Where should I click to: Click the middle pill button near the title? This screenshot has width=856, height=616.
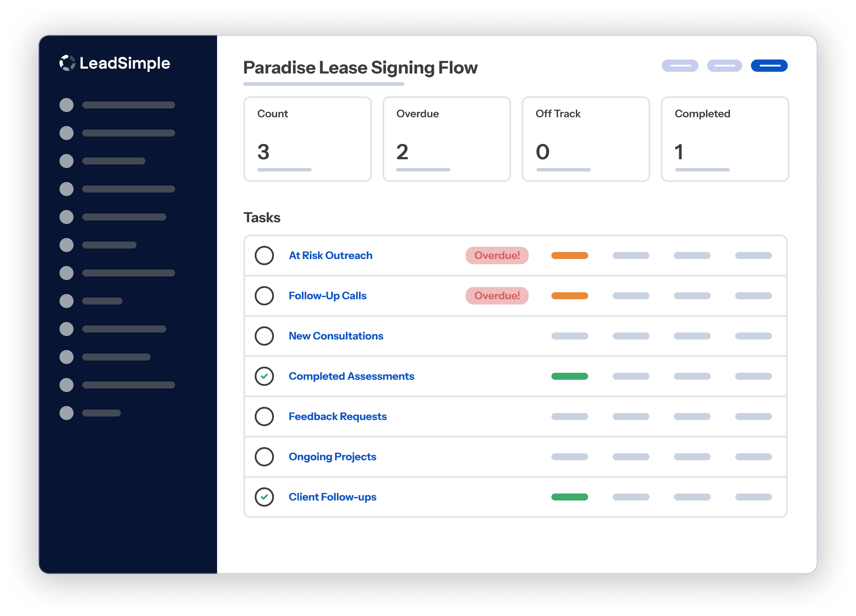pos(724,66)
